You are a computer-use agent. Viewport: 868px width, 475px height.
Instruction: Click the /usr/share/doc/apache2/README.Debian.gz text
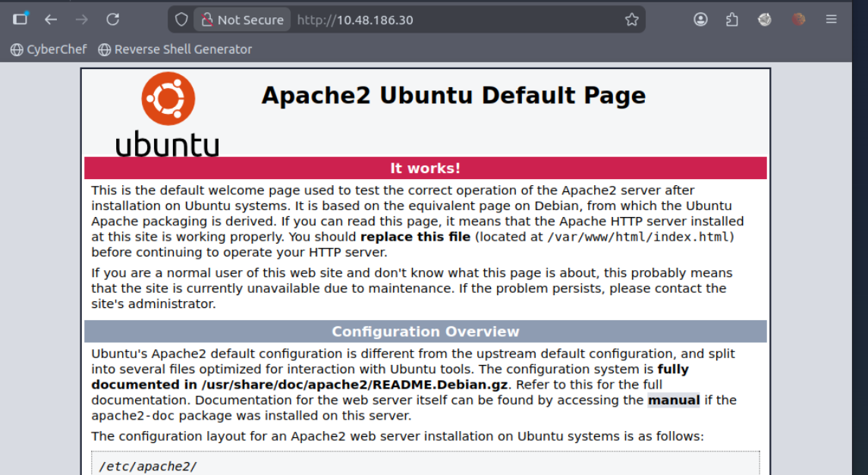click(354, 385)
